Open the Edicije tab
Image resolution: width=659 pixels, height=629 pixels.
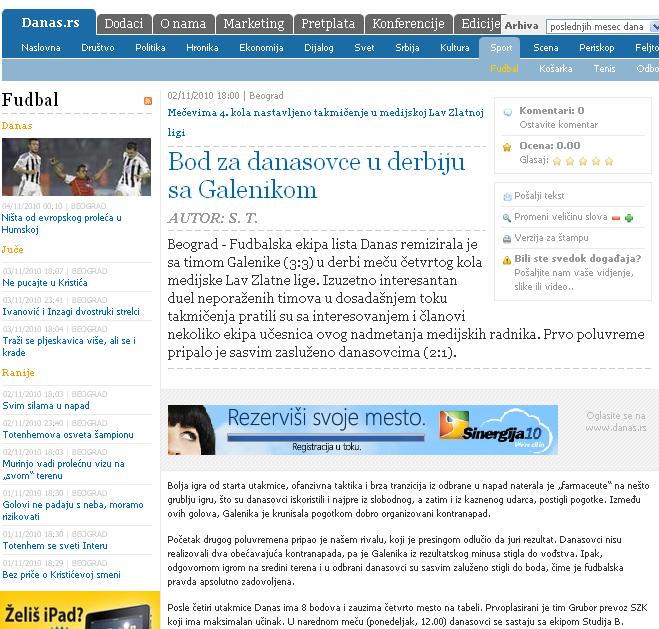tap(480, 24)
